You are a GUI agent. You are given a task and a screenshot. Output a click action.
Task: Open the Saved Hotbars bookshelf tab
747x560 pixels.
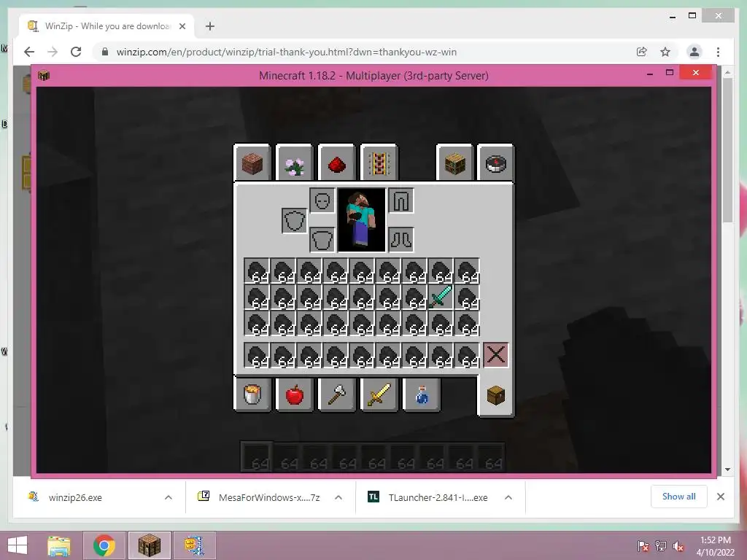pyautogui.click(x=454, y=163)
